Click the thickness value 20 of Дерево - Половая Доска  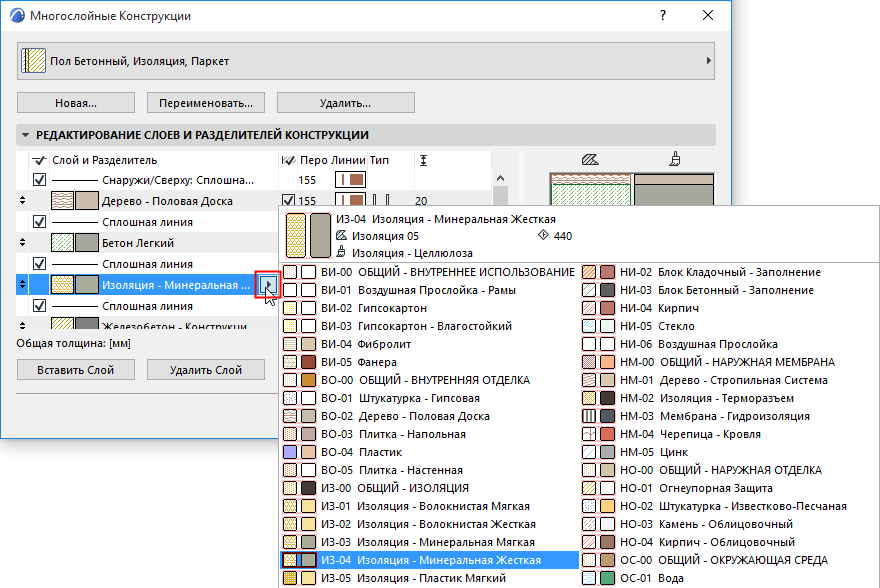[x=421, y=201]
